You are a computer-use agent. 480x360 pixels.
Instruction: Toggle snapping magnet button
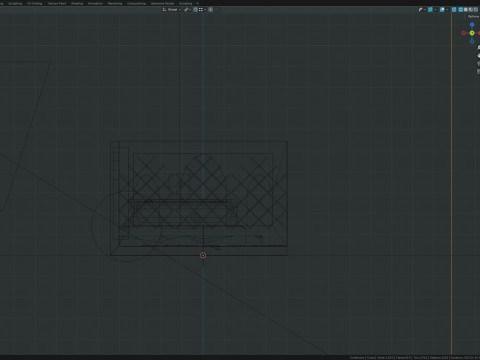point(195,10)
